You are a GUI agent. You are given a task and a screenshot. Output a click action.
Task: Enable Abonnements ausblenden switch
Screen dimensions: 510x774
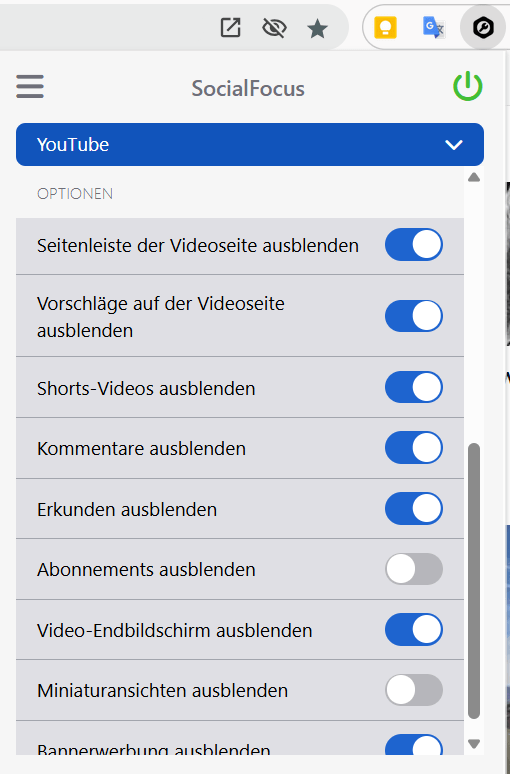click(x=414, y=569)
